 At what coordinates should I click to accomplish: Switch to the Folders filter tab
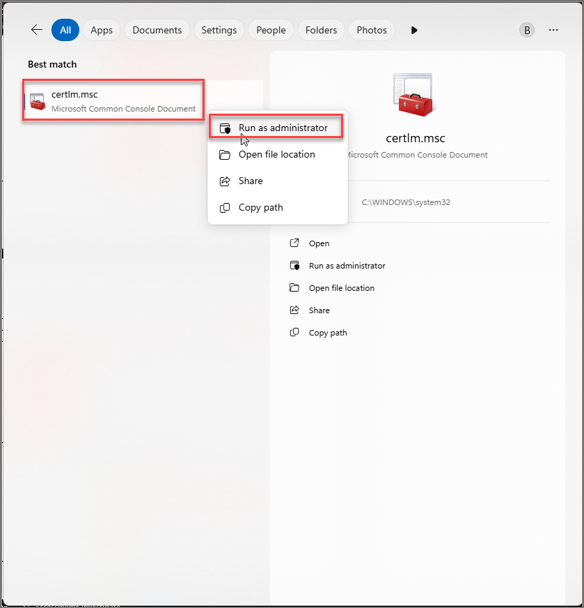point(321,30)
